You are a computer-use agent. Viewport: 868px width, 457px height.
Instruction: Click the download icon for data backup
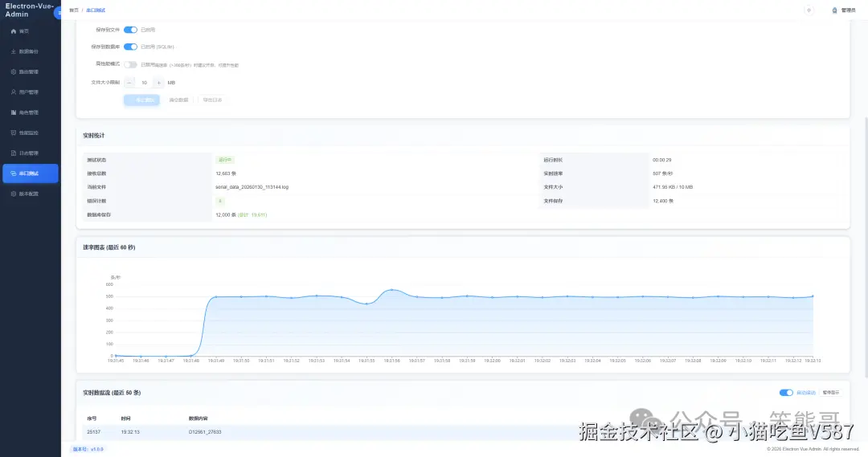(14, 51)
